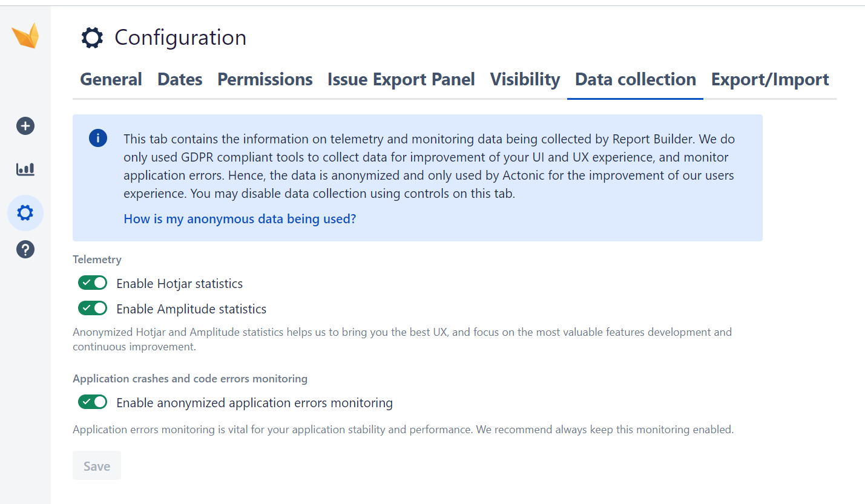
Task: Switch to the General tab
Action: click(111, 79)
